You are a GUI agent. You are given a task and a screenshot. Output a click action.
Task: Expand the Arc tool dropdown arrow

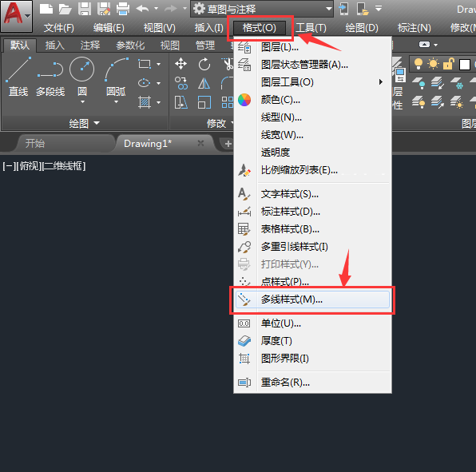116,102
